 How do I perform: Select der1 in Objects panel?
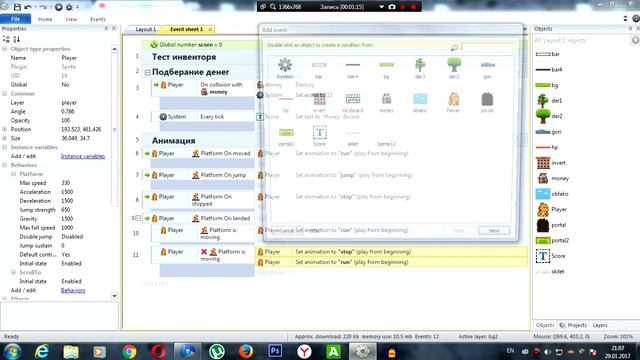[x=549, y=100]
